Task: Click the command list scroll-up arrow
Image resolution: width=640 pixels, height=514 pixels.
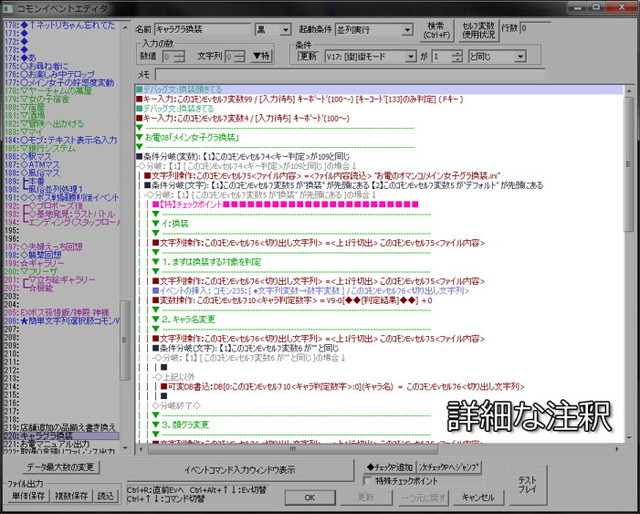Action: (x=629, y=90)
